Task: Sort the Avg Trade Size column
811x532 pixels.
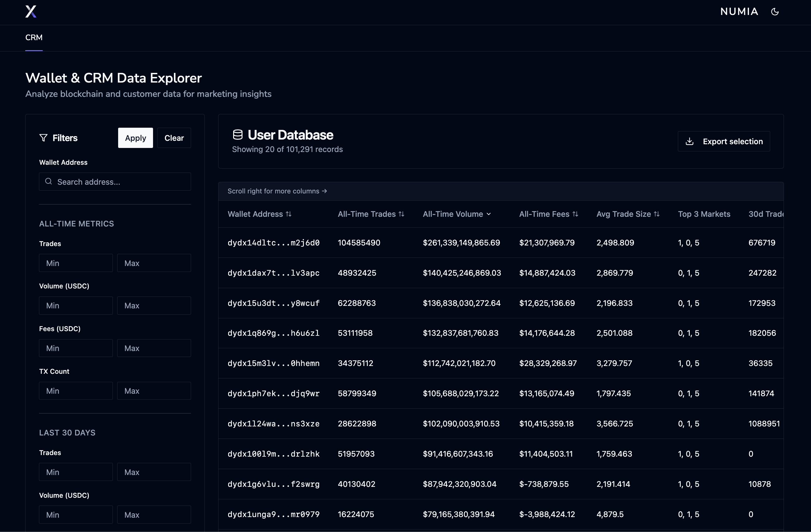Action: click(657, 214)
